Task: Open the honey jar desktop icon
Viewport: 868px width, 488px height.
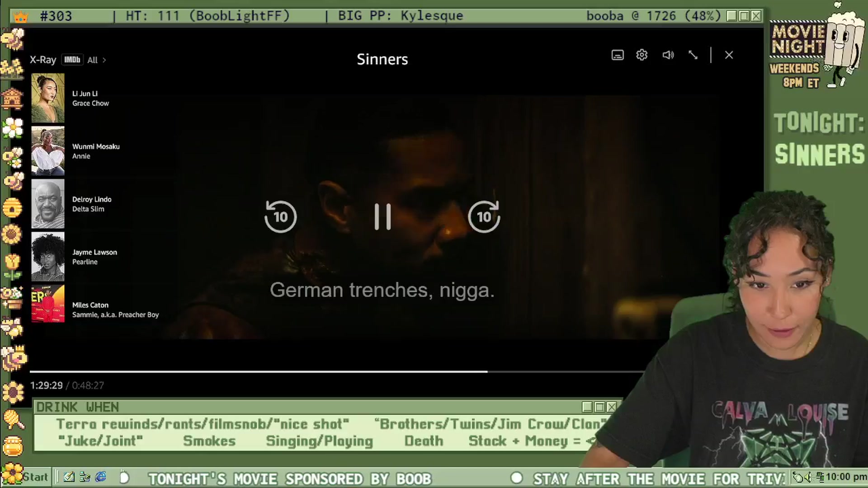Action: 13,446
